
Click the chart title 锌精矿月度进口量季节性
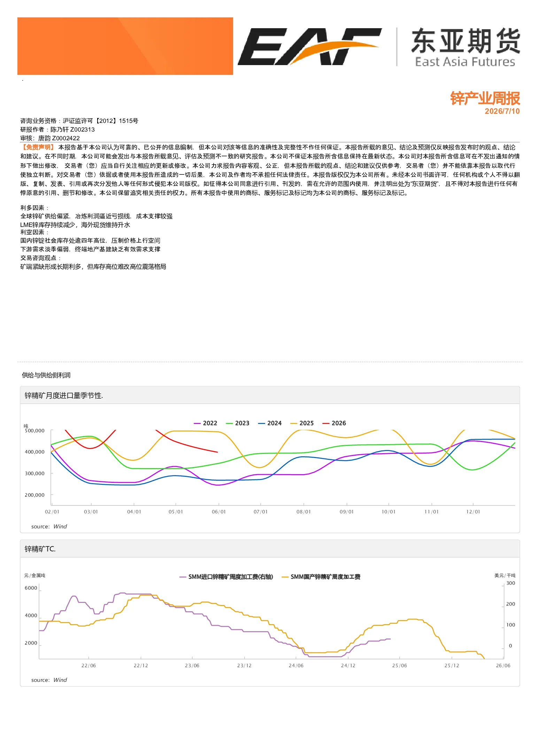click(64, 395)
